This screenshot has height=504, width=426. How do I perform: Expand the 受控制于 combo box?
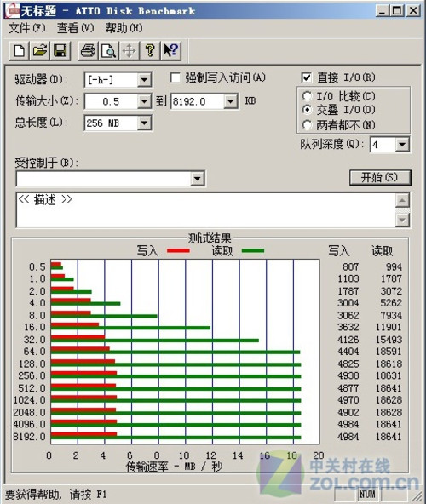pos(197,179)
